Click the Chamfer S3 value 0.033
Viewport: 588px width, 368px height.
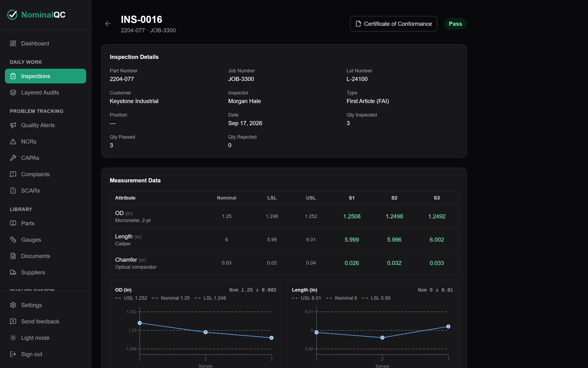click(x=437, y=263)
